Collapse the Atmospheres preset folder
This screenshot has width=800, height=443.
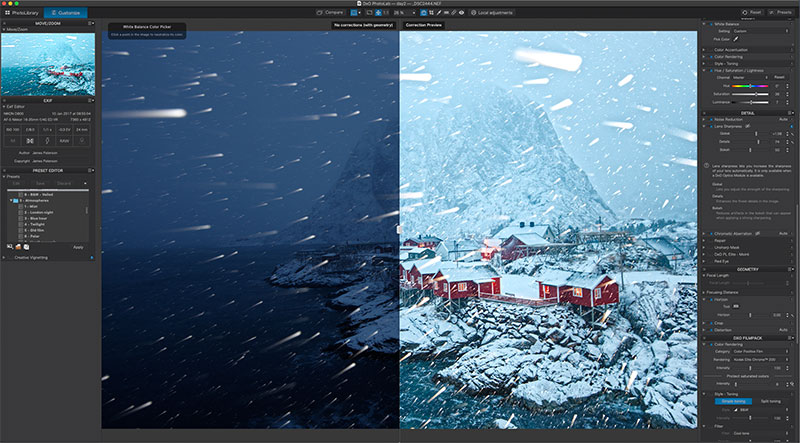[x=11, y=201]
